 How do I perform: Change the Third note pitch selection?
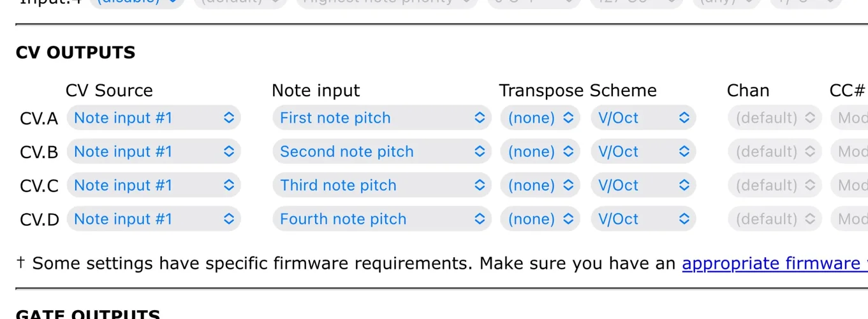381,186
